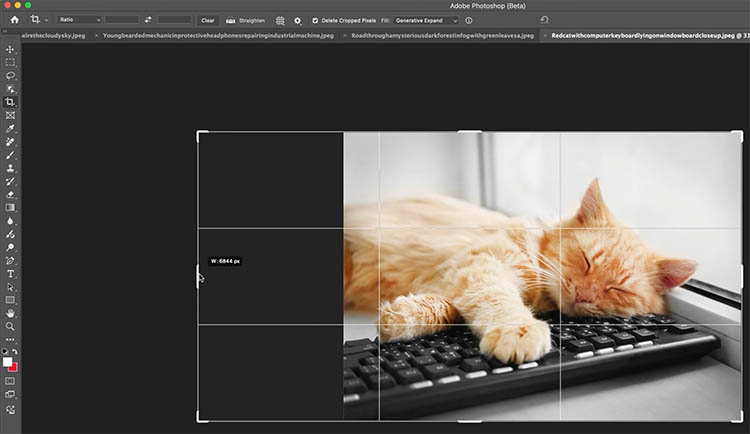Select the Eraser tool

(x=10, y=195)
